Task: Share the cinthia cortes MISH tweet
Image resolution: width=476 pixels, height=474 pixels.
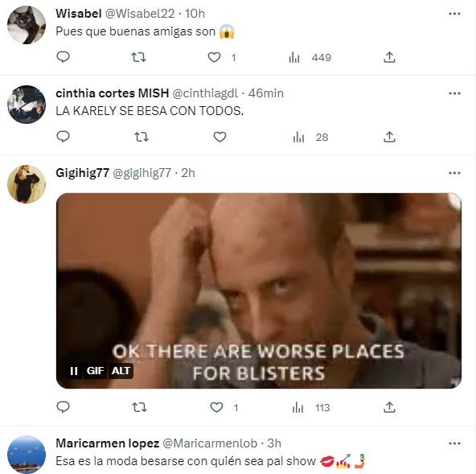Action: 389,137
